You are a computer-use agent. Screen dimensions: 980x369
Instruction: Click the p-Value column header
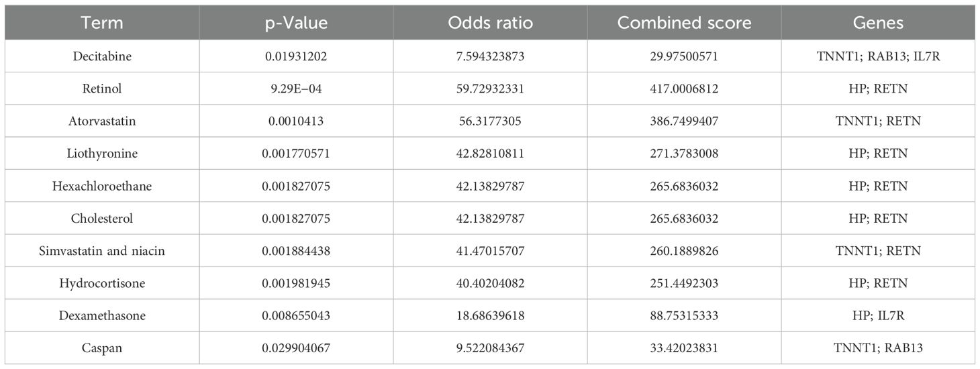296,23
